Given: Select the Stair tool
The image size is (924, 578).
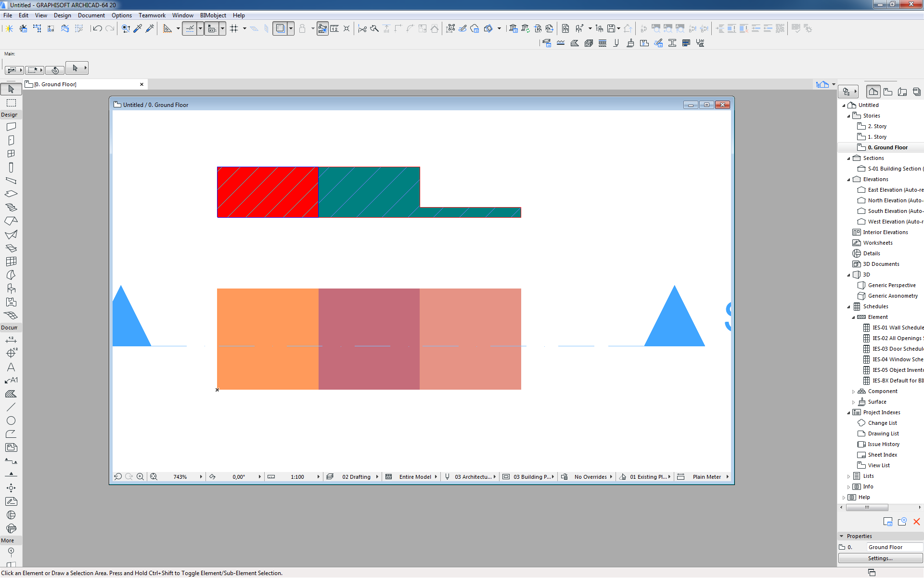Looking at the screenshot, I should click(x=11, y=207).
